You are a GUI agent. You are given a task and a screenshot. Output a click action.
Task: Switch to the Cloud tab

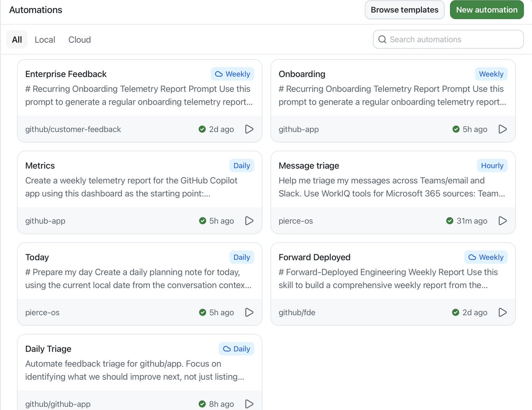pos(79,39)
